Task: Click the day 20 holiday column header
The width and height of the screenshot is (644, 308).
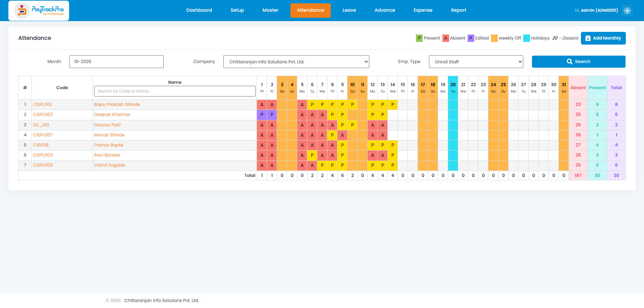Action: click(x=453, y=88)
